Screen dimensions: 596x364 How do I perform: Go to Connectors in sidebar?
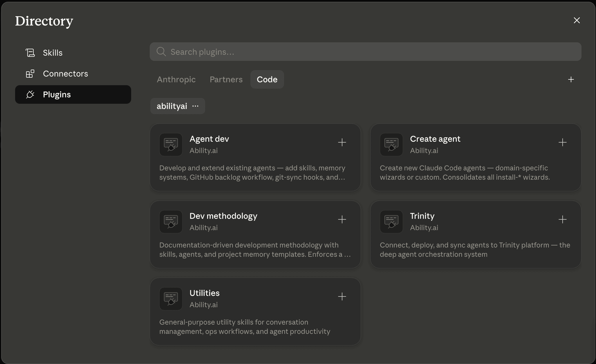pos(73,74)
